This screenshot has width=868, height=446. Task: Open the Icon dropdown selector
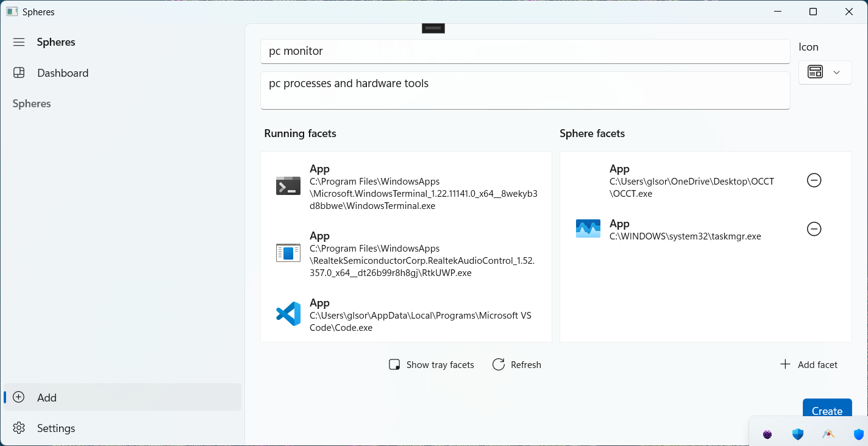coord(825,73)
